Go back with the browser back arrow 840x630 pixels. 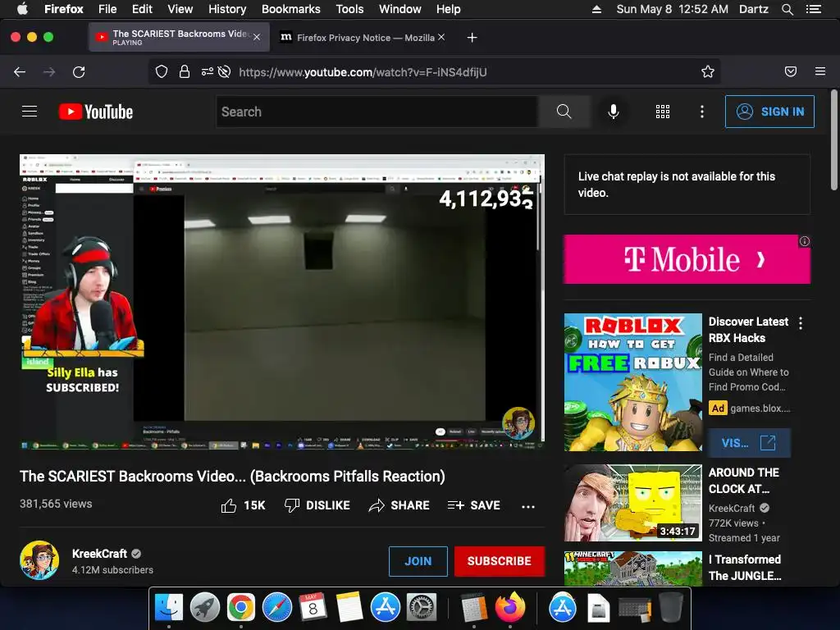tap(20, 72)
